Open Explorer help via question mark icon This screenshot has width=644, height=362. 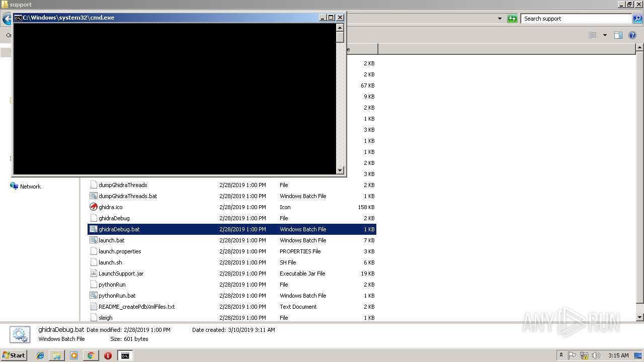632,35
